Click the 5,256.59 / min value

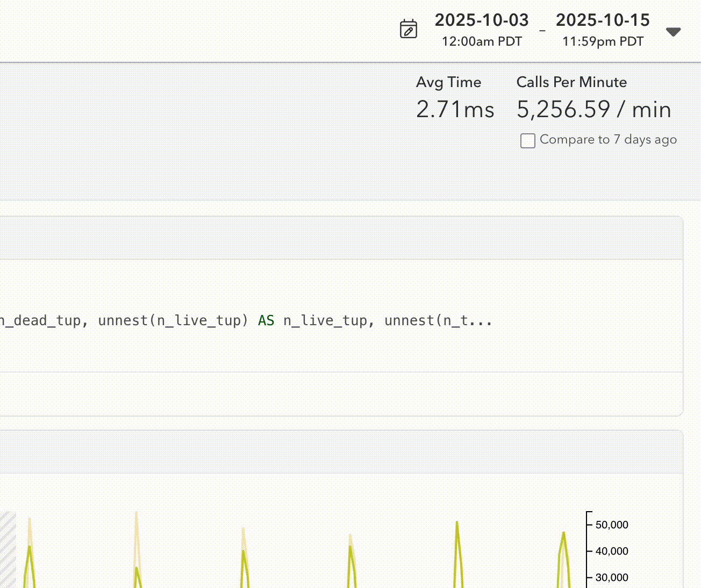coord(593,110)
